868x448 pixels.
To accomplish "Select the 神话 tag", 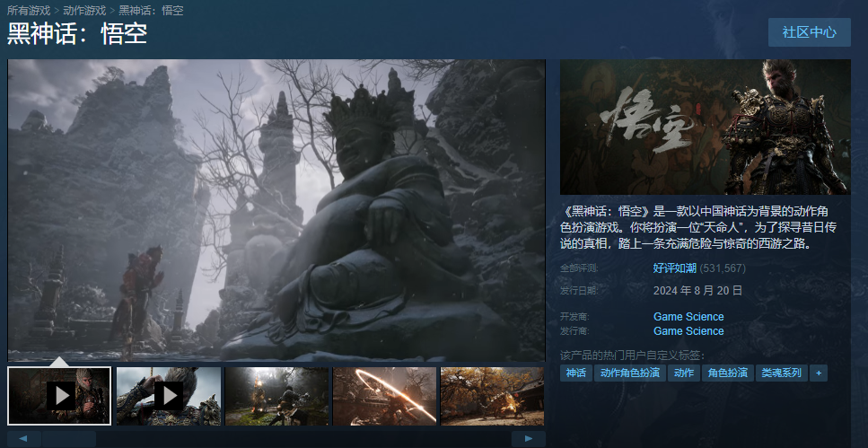I will (x=575, y=373).
